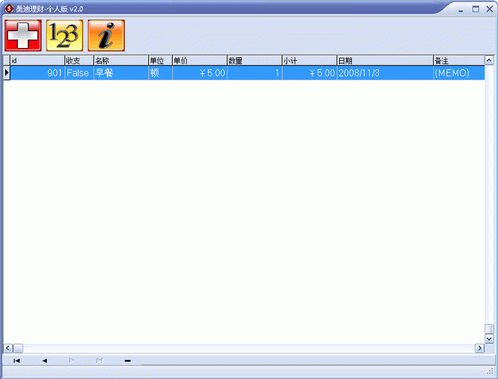This screenshot has height=379, width=498.
Task: Click vertical scrollbar down arrow
Action: 489,339
